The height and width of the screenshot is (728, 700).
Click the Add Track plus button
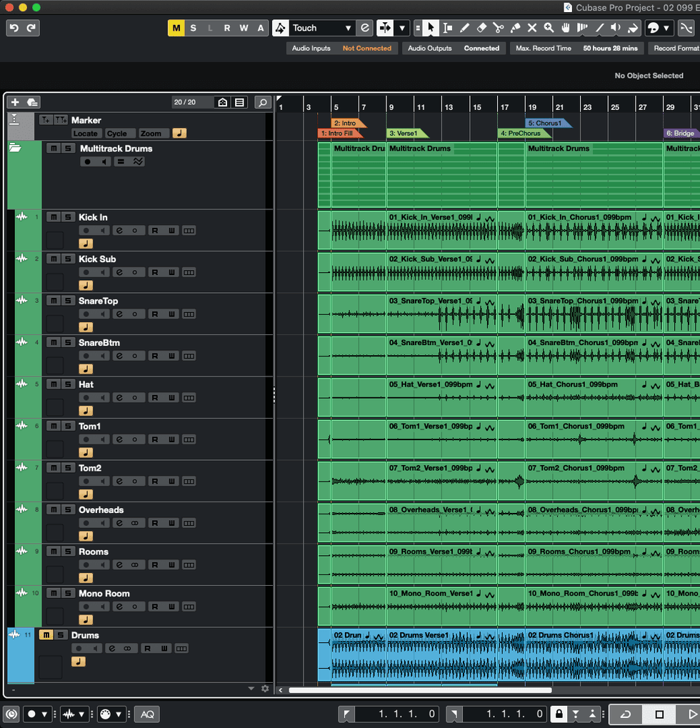tap(15, 102)
